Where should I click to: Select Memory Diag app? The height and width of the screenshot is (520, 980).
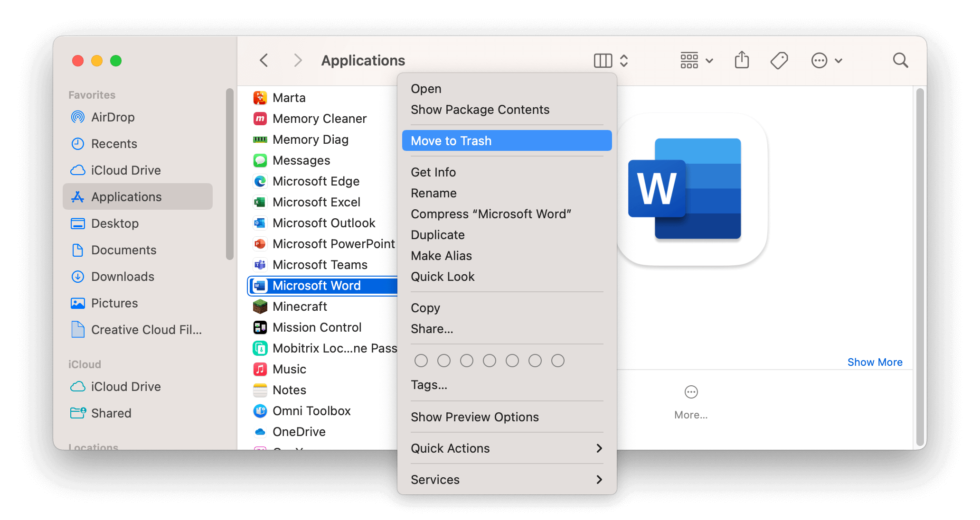323,139
